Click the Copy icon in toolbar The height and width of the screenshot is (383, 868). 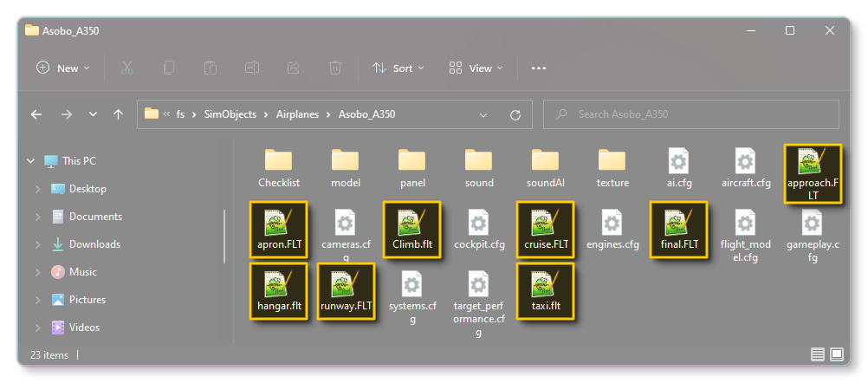tap(169, 68)
